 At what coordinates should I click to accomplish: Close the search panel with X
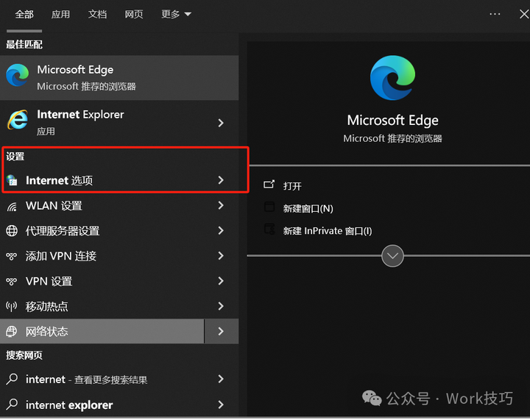[524, 14]
